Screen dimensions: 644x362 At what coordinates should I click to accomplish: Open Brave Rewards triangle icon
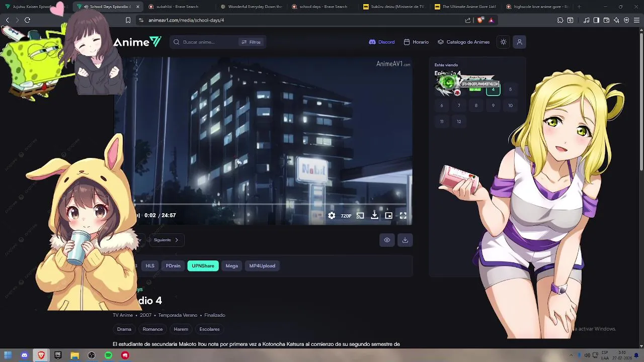(491, 20)
